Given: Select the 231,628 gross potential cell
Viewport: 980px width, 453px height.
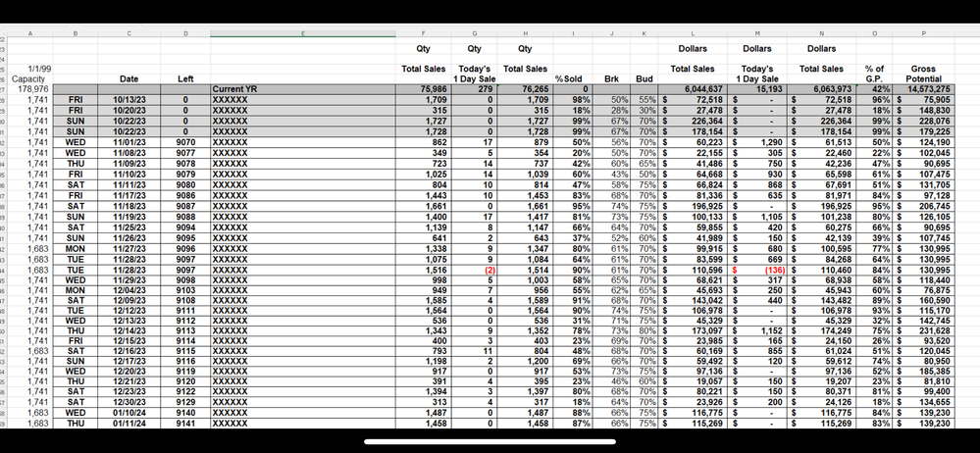Looking at the screenshot, I should (x=922, y=330).
